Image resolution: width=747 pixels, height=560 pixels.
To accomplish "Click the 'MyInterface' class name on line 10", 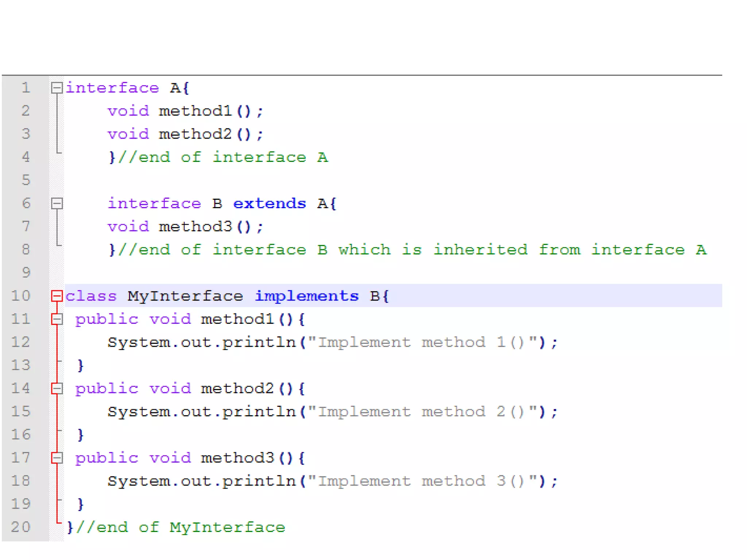I will click(185, 296).
